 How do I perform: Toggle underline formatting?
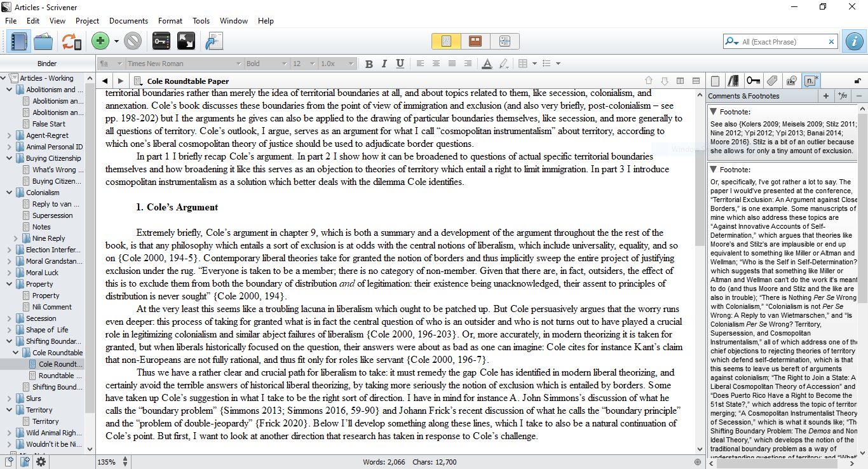pos(400,64)
